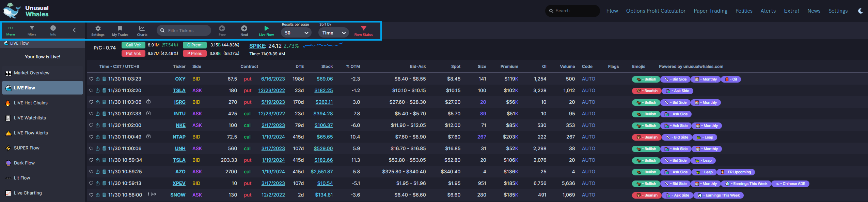The width and height of the screenshot is (868, 202).
Task: Open calculator for the NKE trade
Action: click(x=104, y=125)
